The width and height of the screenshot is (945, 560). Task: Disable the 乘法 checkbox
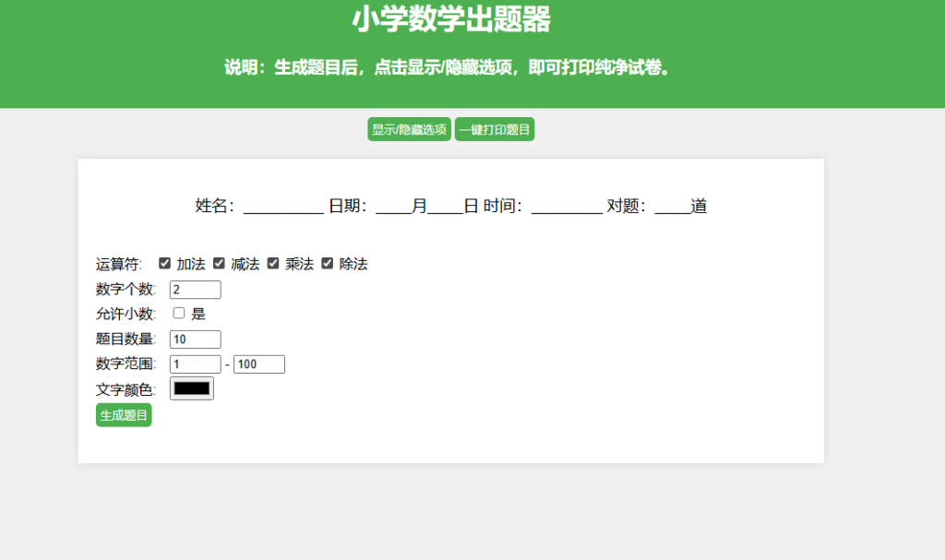[x=273, y=264]
